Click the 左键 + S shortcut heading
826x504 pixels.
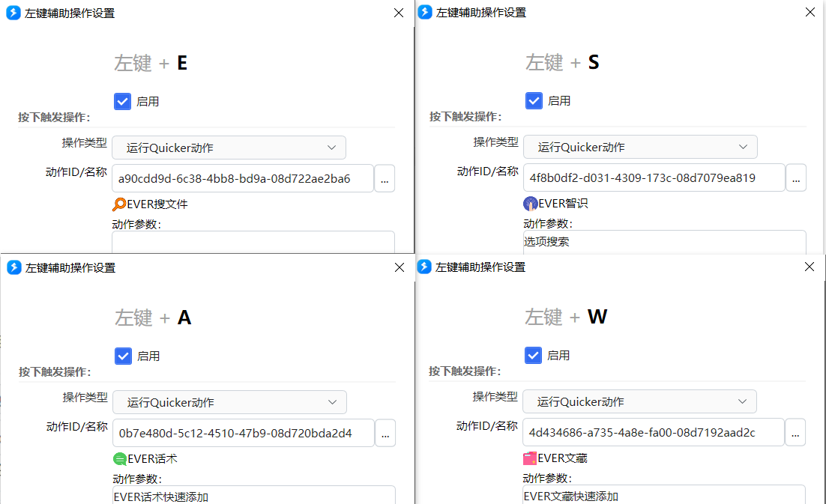coord(562,63)
